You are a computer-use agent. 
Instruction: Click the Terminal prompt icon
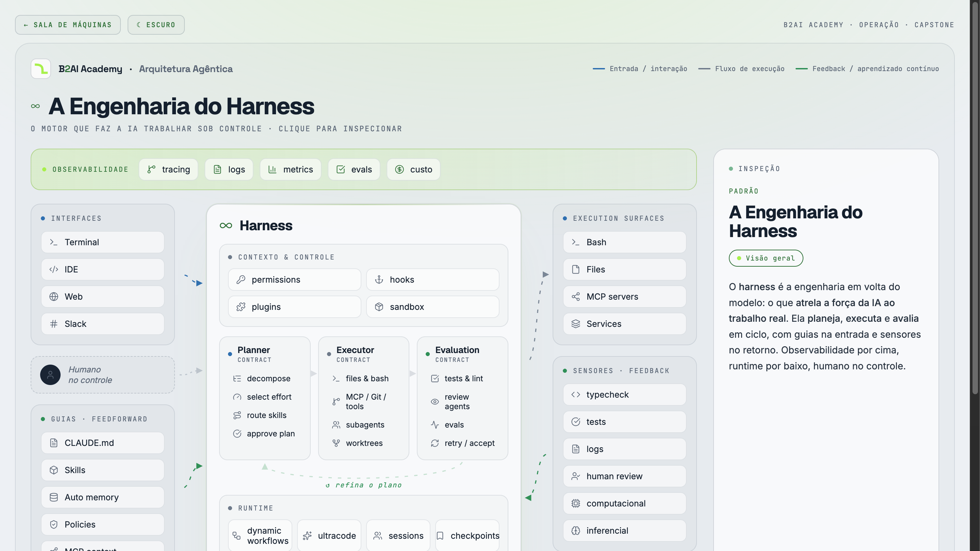point(54,242)
